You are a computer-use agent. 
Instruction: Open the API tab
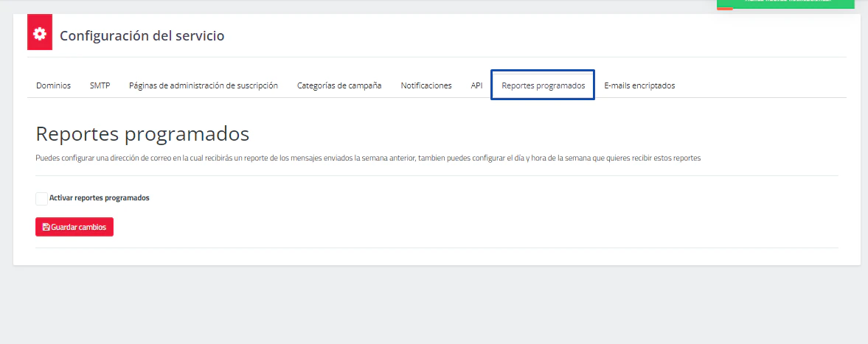point(476,85)
